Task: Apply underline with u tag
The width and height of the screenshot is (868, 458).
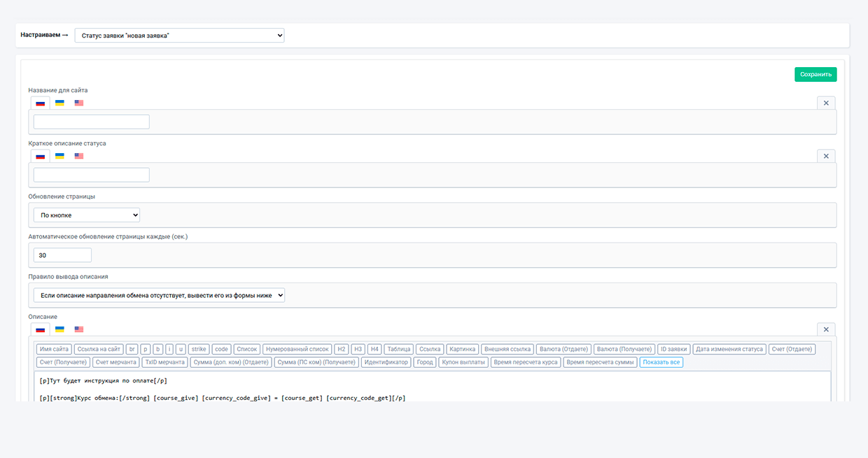Action: (181, 349)
